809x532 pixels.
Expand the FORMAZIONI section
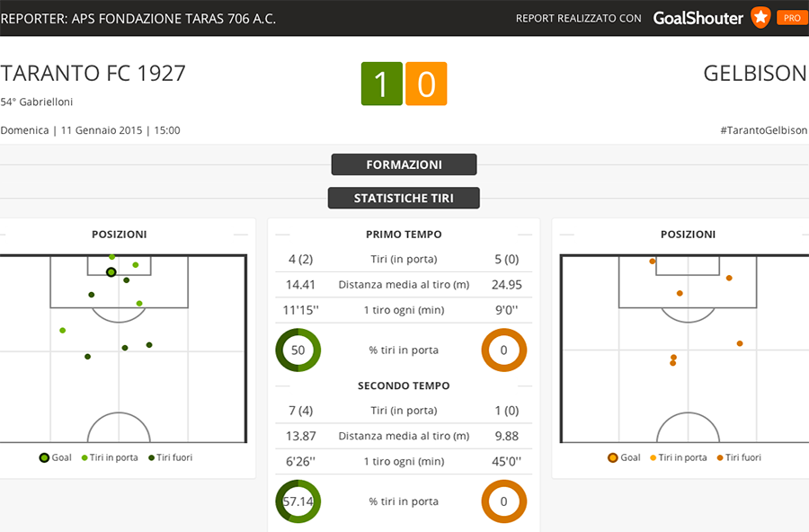pos(404,164)
